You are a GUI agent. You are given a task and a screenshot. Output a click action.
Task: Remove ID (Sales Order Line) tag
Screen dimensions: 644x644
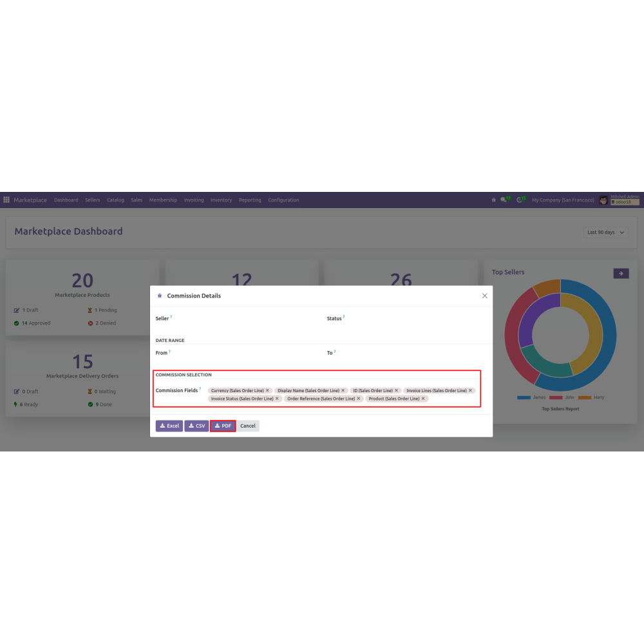396,390
